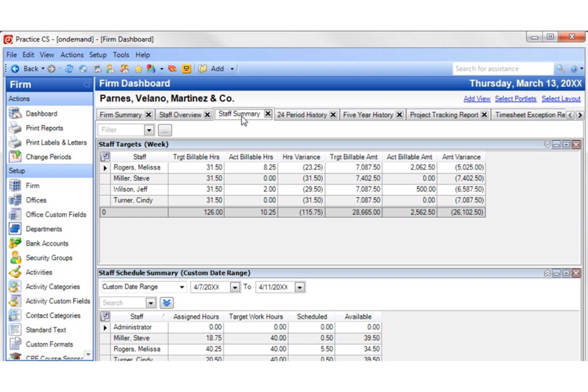
Task: Open the Custom Date Range dropdown
Action: [x=182, y=287]
